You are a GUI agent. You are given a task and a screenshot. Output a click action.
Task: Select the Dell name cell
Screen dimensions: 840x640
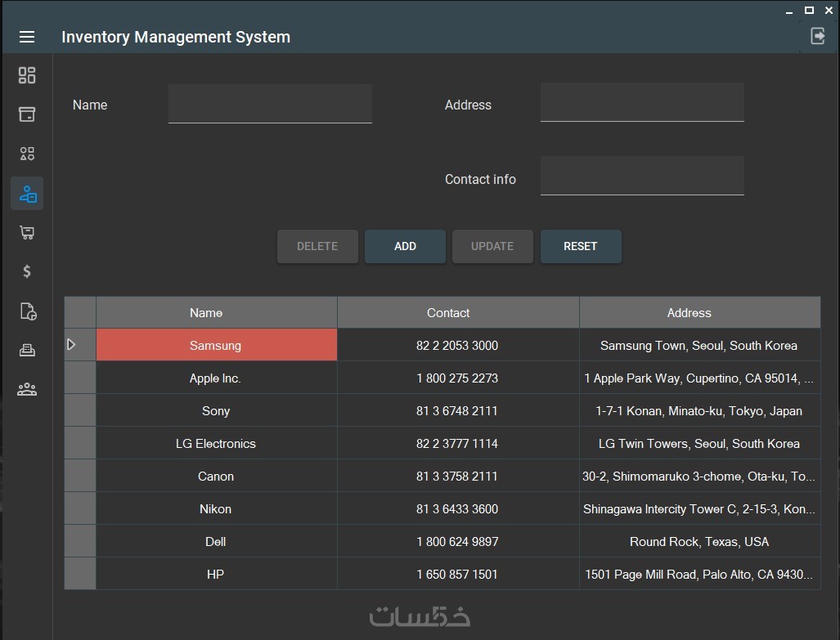click(x=217, y=541)
